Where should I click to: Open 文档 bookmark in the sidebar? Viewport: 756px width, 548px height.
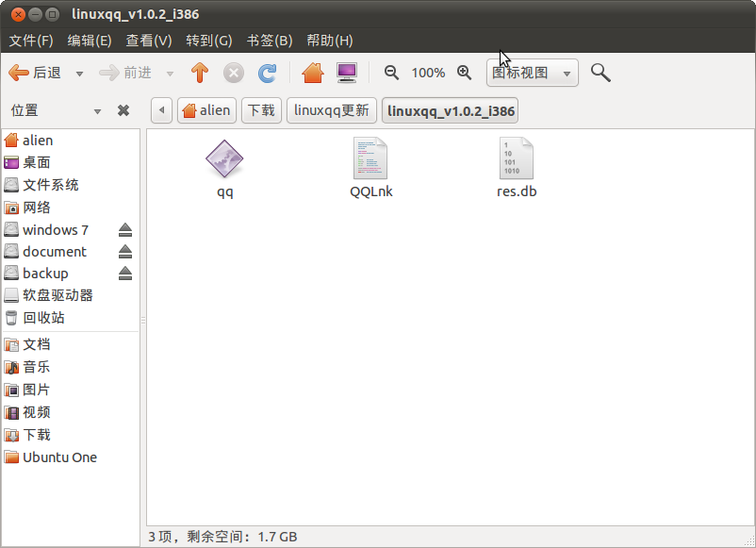(71, 344)
